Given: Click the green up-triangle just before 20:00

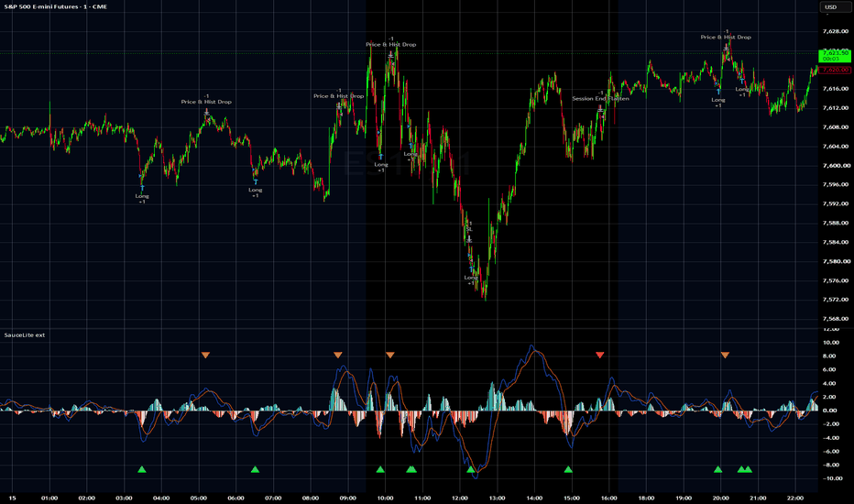Looking at the screenshot, I should click(717, 469).
